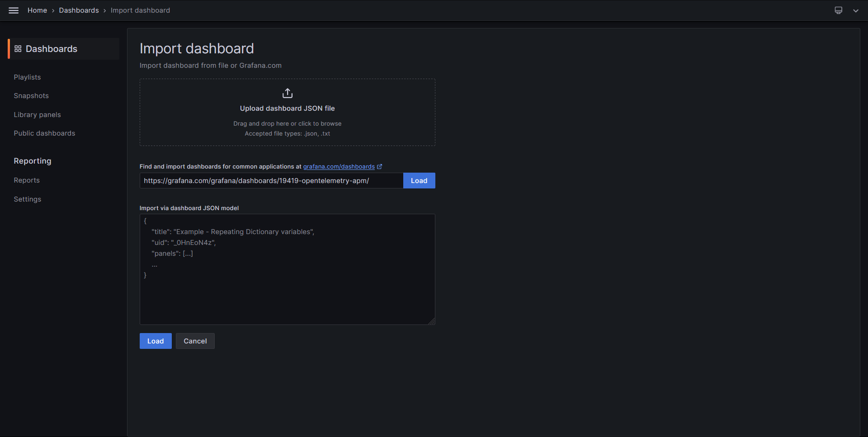
Task: Open Settings under Reporting
Action: pyautogui.click(x=27, y=199)
